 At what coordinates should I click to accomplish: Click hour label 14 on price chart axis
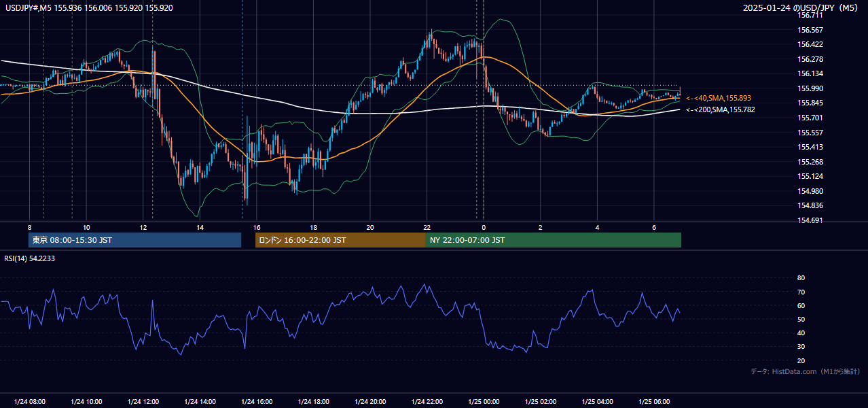coord(200,227)
